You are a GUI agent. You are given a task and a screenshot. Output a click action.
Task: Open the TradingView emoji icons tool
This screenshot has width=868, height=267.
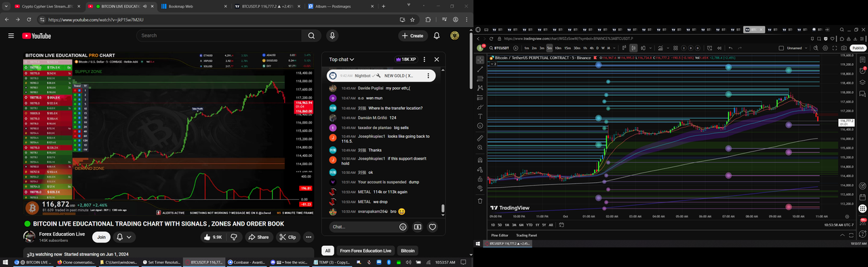tap(480, 125)
